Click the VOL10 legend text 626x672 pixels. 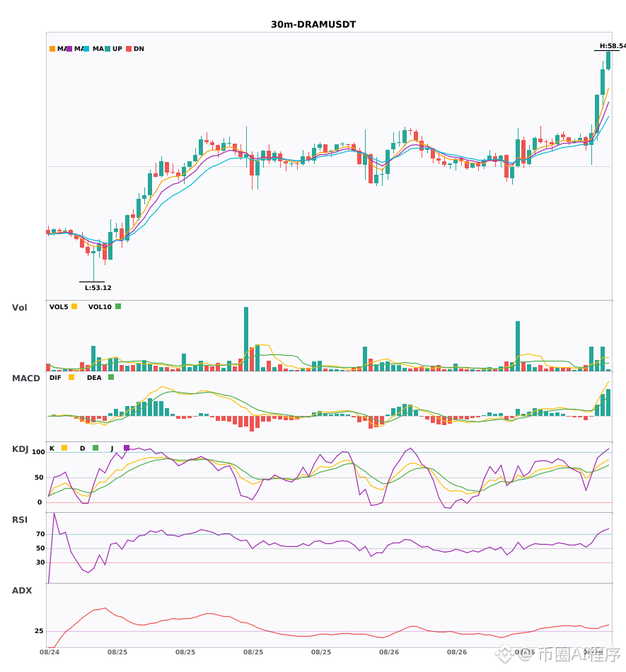tap(100, 307)
